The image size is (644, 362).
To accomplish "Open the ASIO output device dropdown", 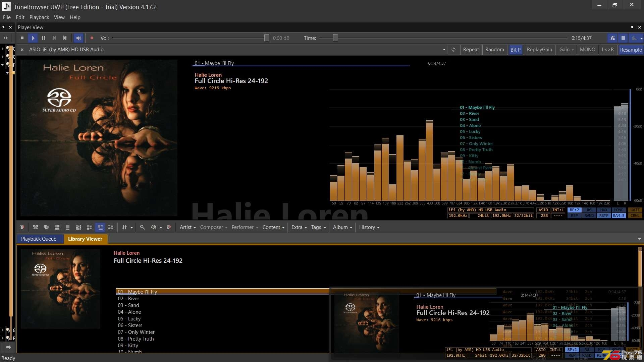I will (x=444, y=50).
